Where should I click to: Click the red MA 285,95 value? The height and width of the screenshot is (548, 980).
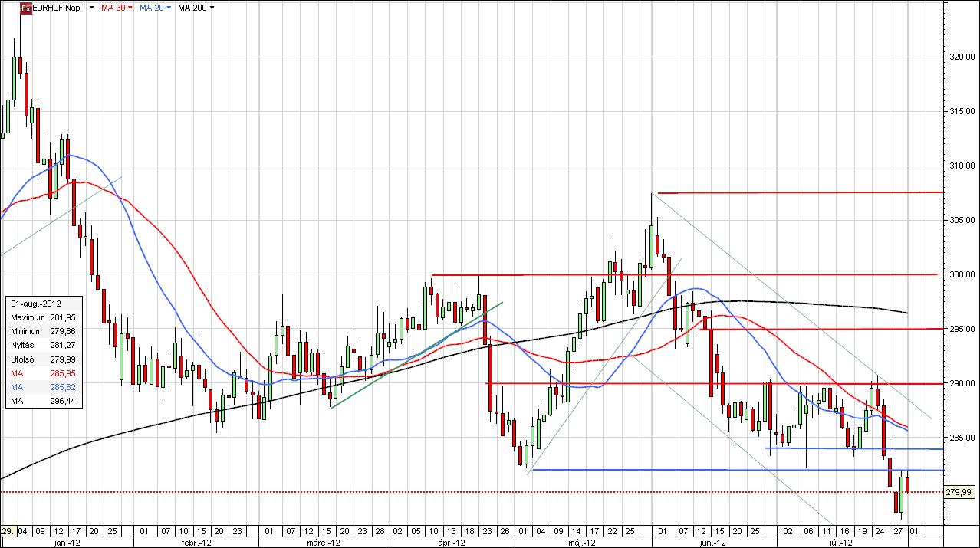[61, 373]
